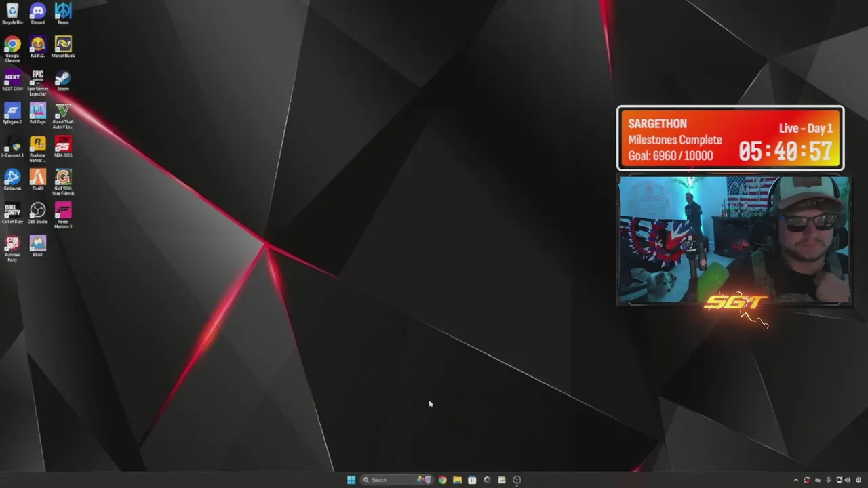Select the Call of Duty desktop shortcut
868x488 pixels.
(x=12, y=213)
